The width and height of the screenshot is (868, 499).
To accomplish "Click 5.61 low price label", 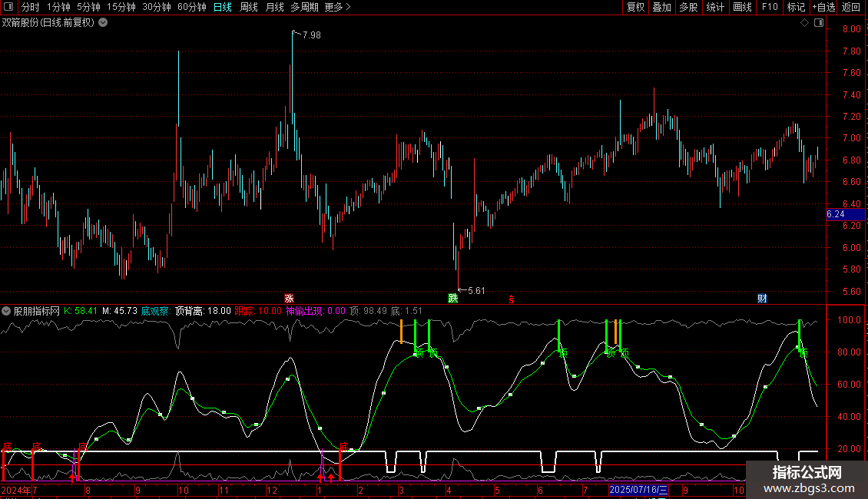I will pos(476,290).
